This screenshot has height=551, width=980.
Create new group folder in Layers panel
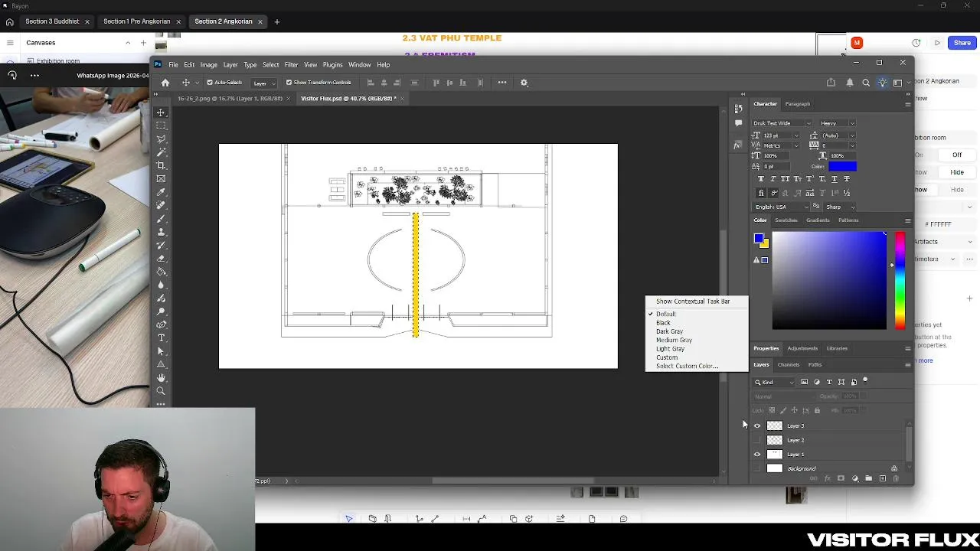click(x=868, y=479)
